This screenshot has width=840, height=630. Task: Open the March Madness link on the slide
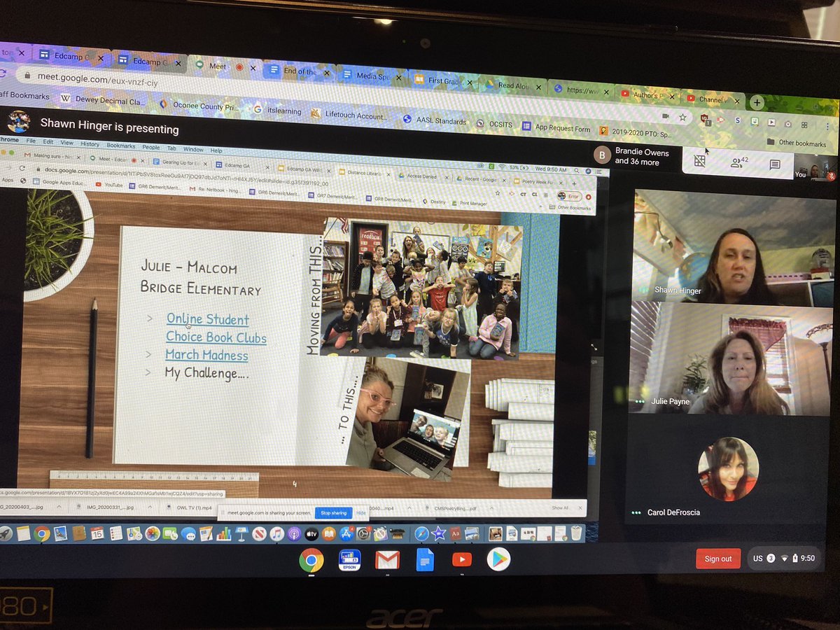(x=206, y=355)
